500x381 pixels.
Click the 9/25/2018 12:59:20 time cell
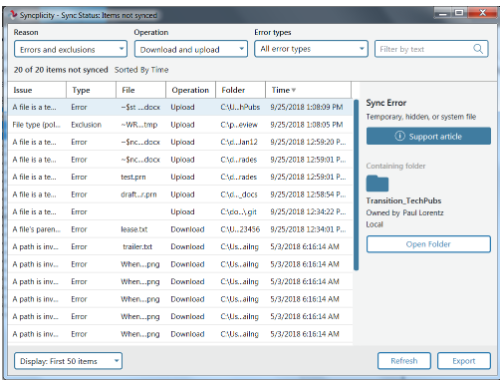308,142
